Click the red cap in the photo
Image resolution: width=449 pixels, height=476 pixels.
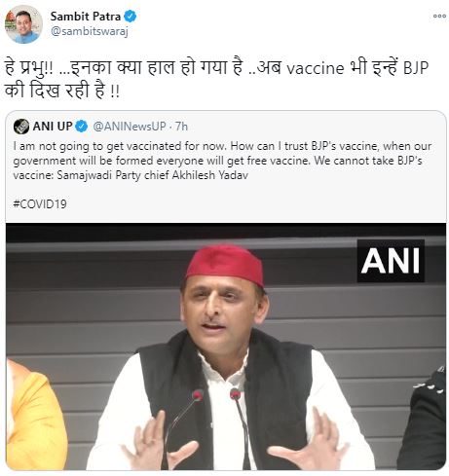pyautogui.click(x=225, y=265)
